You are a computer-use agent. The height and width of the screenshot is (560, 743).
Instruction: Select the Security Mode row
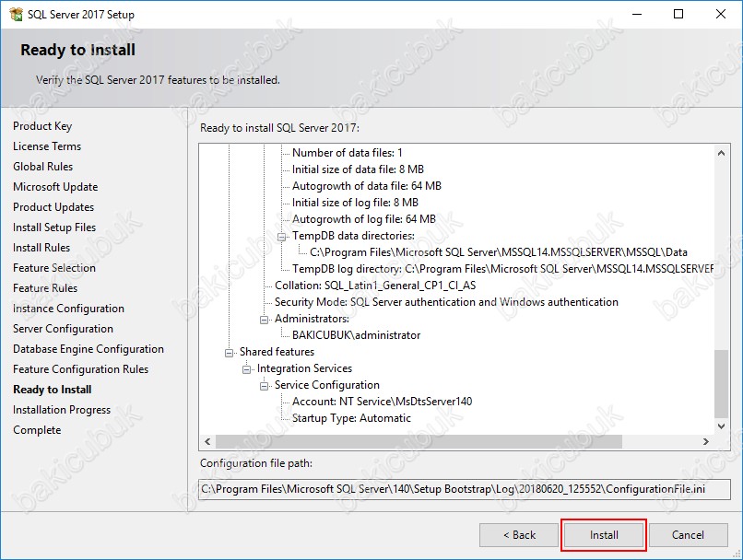pos(446,302)
